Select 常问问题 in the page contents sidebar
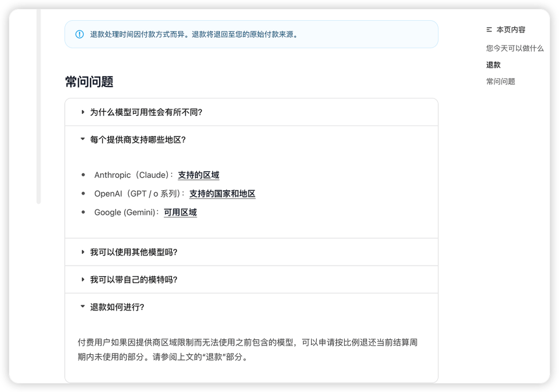Screen dimensions: 559x392 (500, 81)
